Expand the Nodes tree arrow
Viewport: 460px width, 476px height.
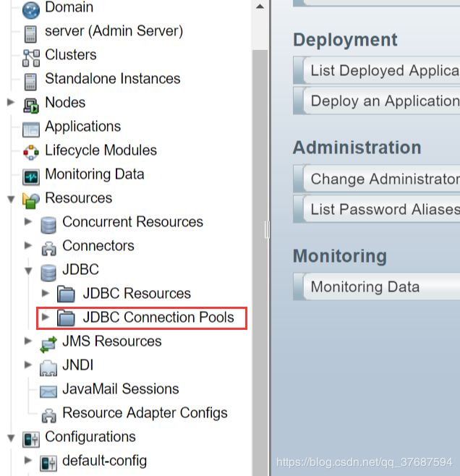pos(11,102)
